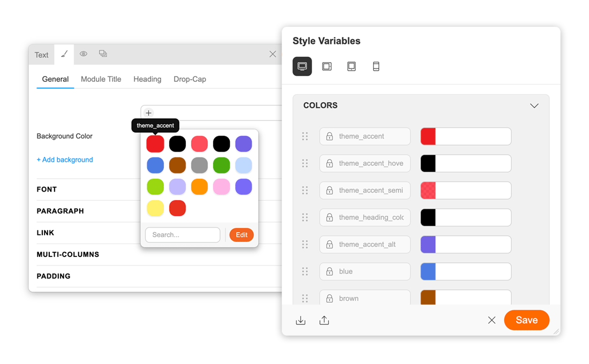Open the theme_accent_alt purple color value
The image size is (589, 364).
click(466, 245)
